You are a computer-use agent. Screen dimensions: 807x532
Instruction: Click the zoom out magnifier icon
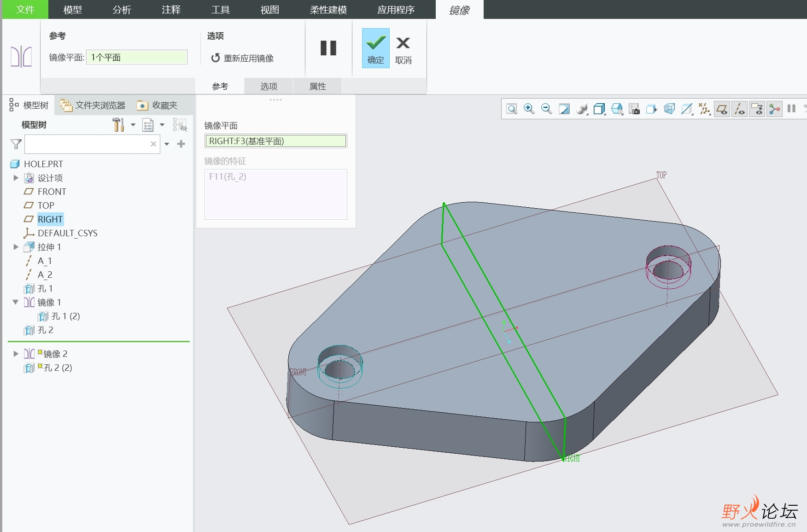[x=546, y=109]
